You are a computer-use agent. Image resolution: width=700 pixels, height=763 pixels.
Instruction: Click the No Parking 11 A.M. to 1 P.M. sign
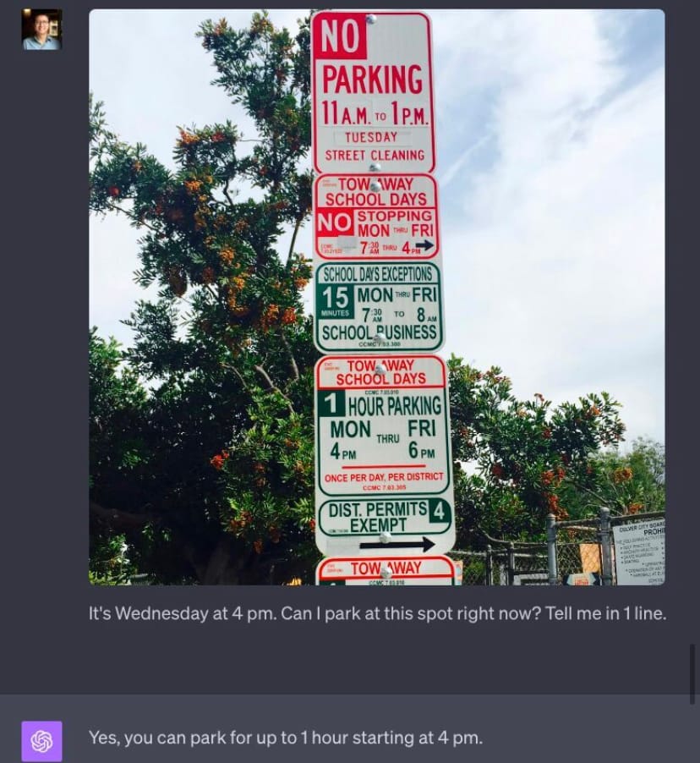tap(373, 91)
